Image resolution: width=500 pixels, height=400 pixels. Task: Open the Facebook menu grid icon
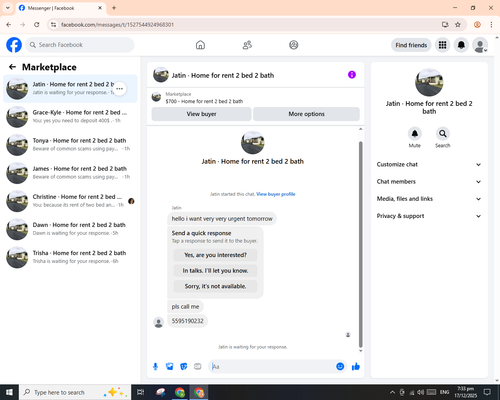pos(442,45)
